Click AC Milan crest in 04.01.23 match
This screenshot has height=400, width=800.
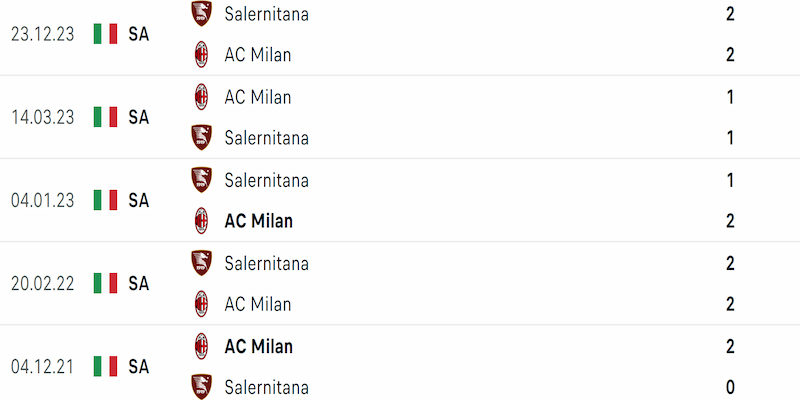202,221
